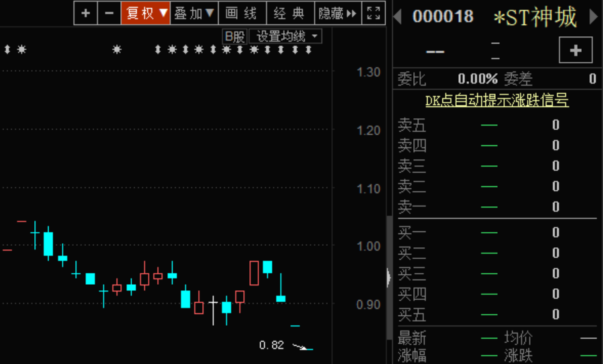Select the 画线 drawing tool
The height and width of the screenshot is (364, 603).
pos(242,14)
